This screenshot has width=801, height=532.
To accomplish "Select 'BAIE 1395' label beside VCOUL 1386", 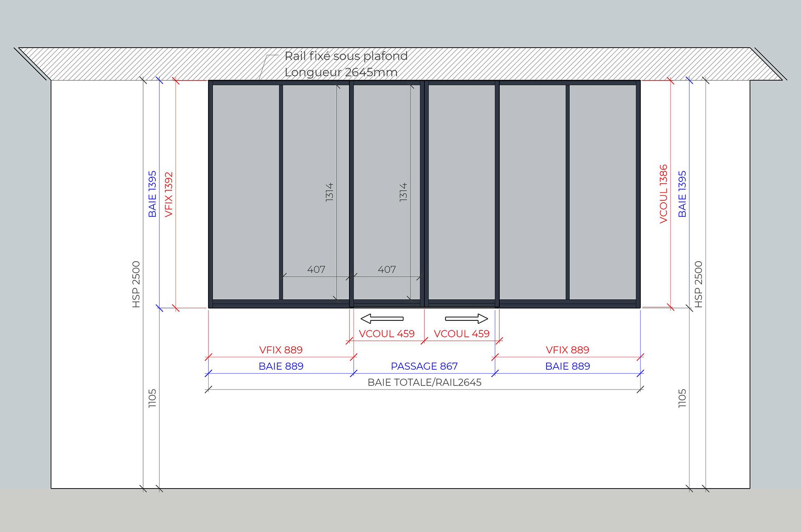I will [x=682, y=194].
